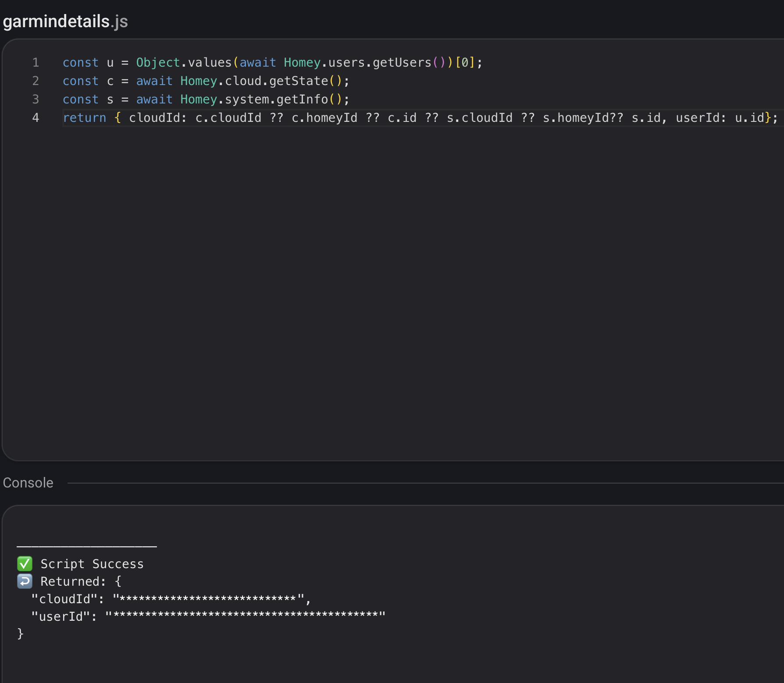Click 'Homey.cloud.getState()' on line 2
Image resolution: width=784 pixels, height=683 pixels.
[x=261, y=81]
